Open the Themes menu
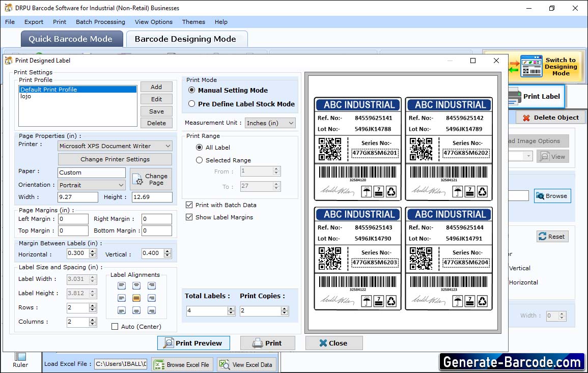Image resolution: width=588 pixels, height=373 pixels. tap(193, 22)
